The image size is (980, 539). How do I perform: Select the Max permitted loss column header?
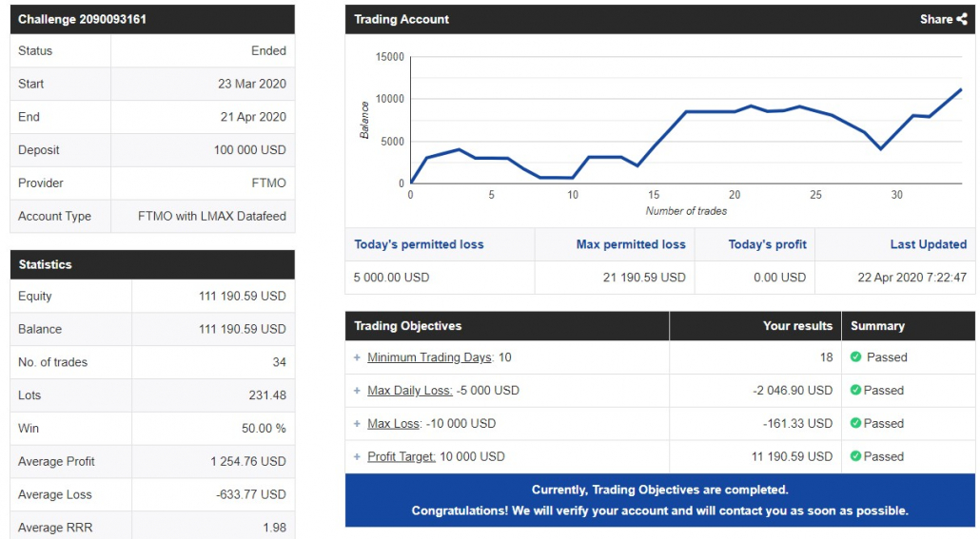(631, 244)
